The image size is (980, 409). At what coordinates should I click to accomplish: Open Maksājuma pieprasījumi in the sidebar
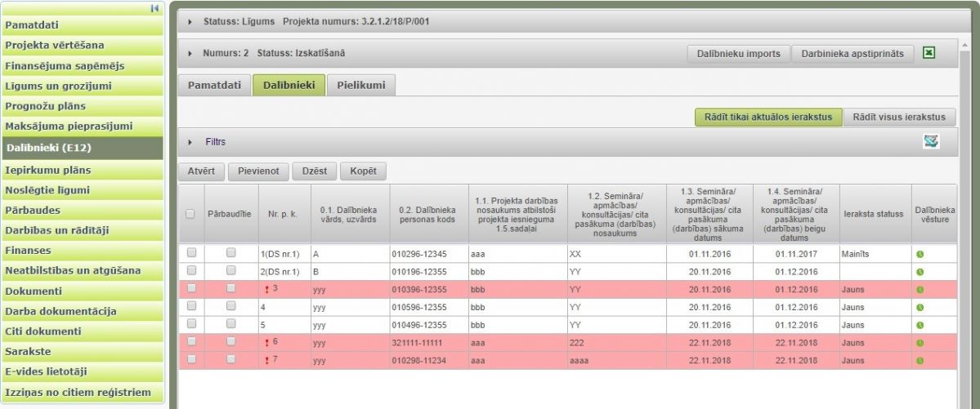[x=69, y=127]
